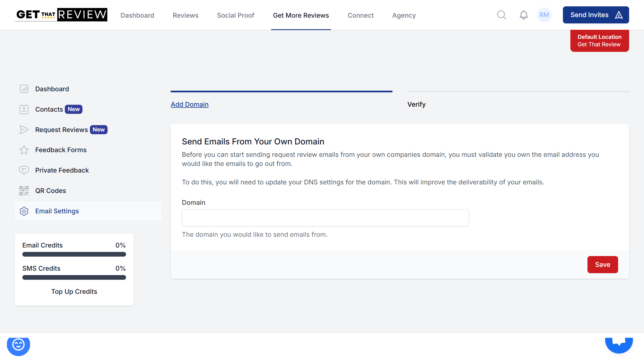
Task: Click the red Save button
Action: [602, 265]
